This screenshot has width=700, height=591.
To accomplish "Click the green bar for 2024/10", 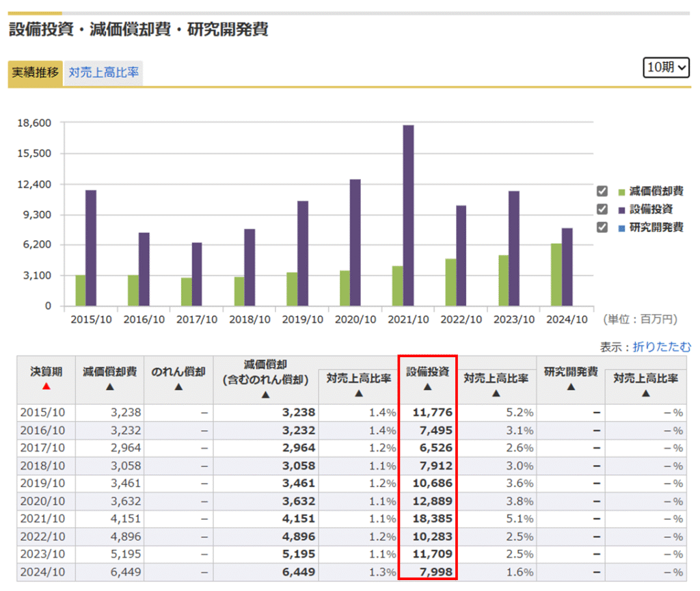I will (556, 274).
